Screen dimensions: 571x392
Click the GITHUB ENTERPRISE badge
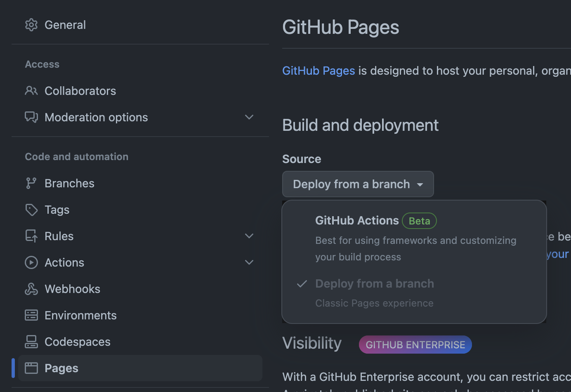coord(415,345)
